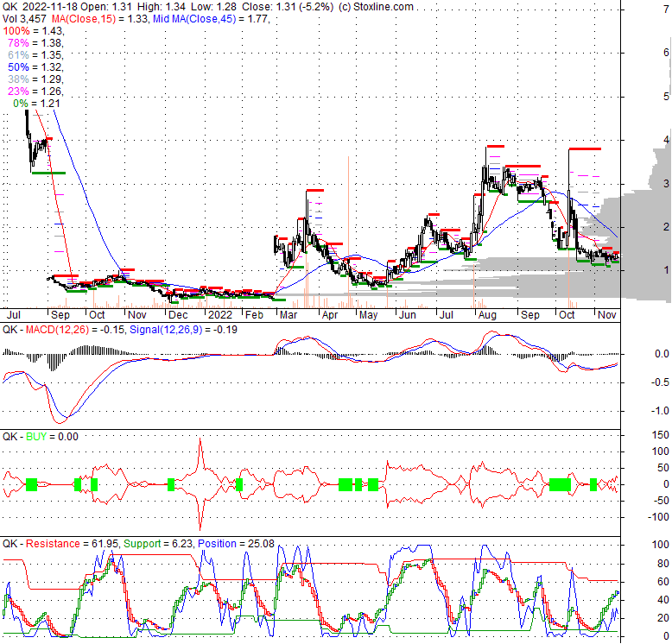Click the "Feb" month label on time axis
The height and width of the screenshot is (644, 672).
tap(254, 315)
